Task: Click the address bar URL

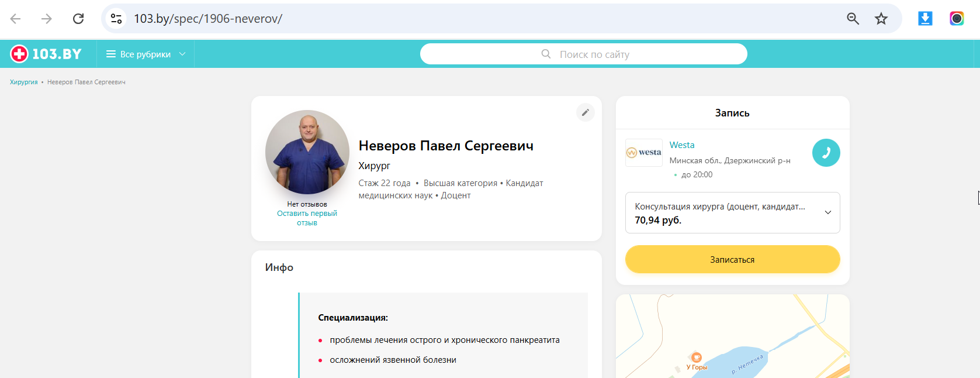Action: tap(208, 19)
